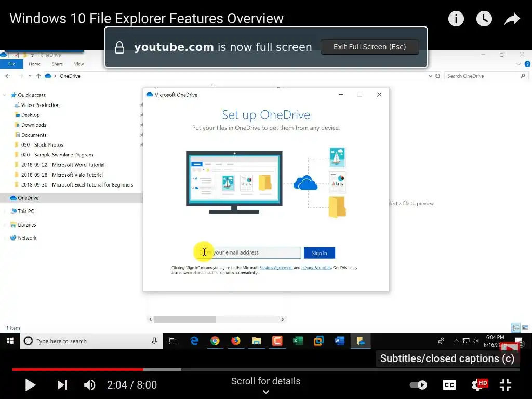This screenshot has height=399, width=532.
Task: Refresh the OneDrive folder
Action: [437, 76]
